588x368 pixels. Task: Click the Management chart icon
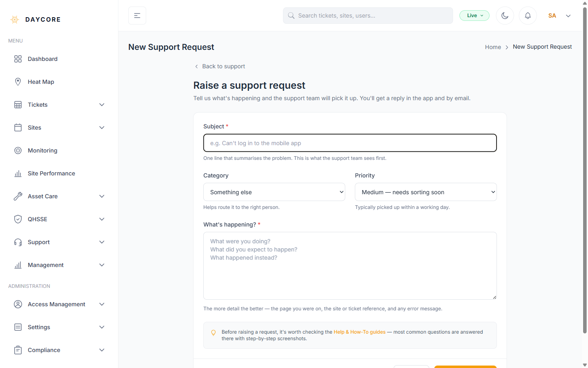18,265
